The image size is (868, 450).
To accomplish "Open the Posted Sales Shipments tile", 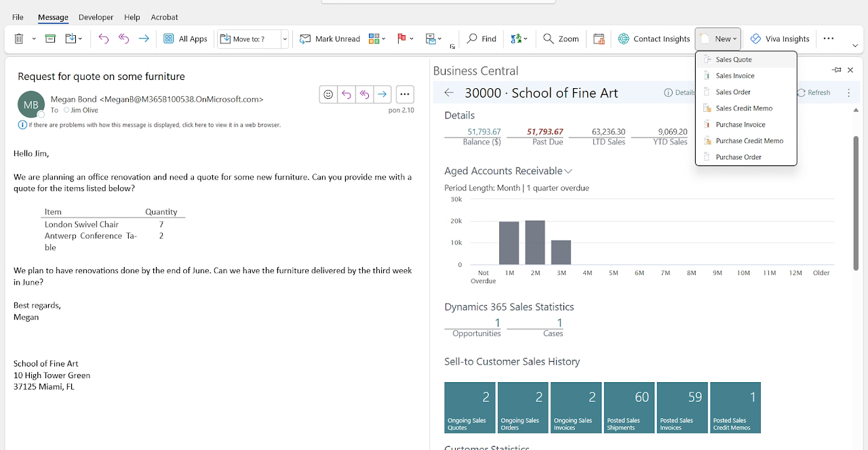I will pos(629,408).
